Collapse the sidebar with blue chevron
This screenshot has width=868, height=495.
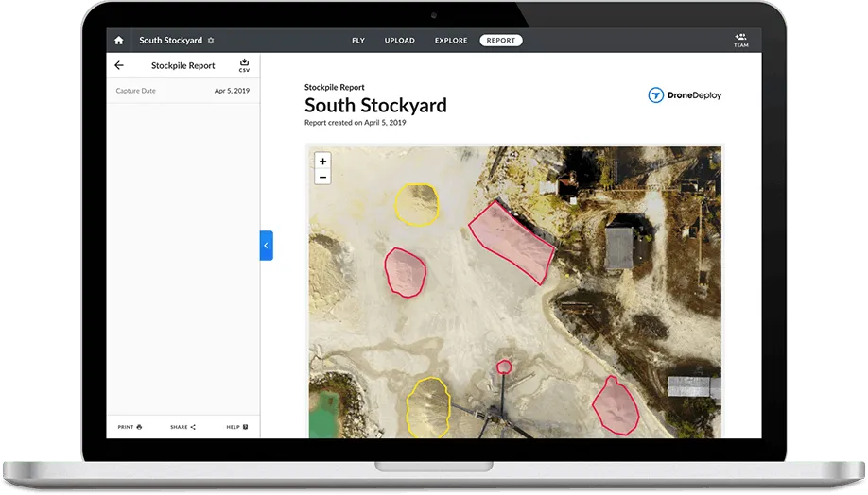267,246
